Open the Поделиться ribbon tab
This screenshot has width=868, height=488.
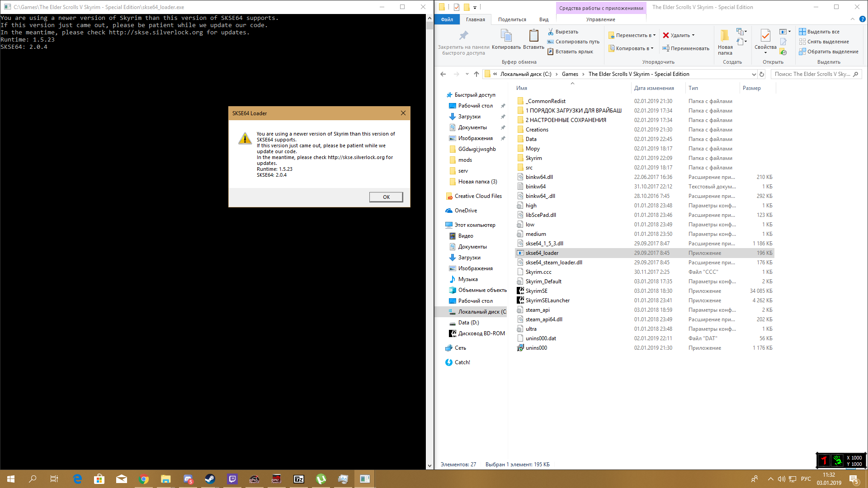[x=512, y=19]
